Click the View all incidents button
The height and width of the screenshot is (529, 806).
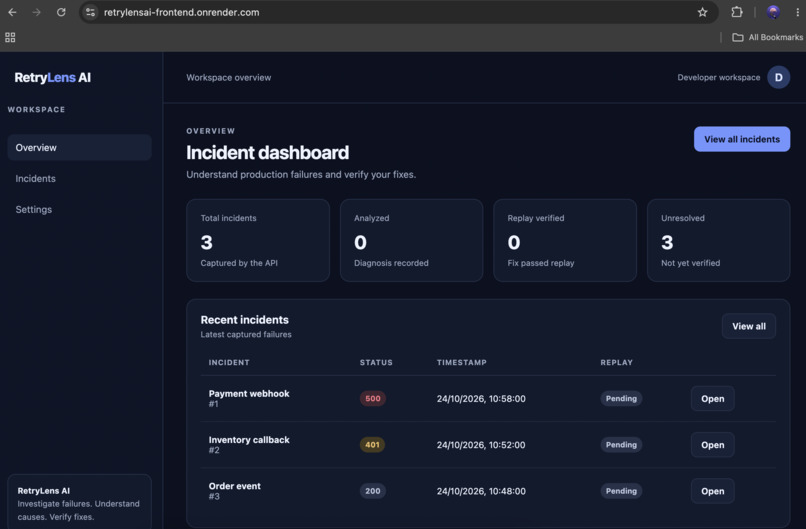[x=742, y=139]
